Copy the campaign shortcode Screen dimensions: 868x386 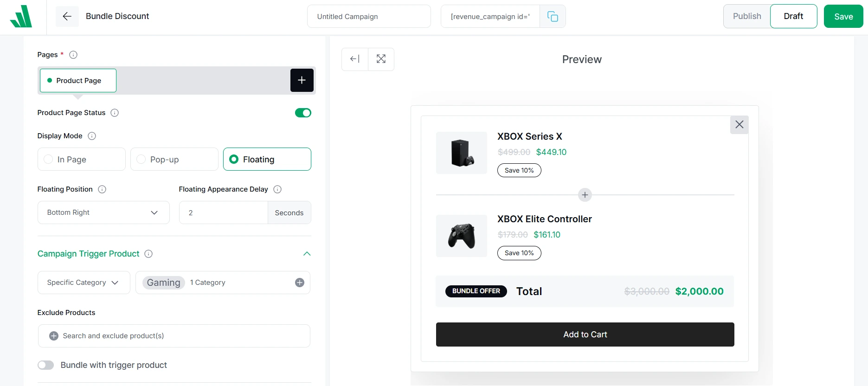click(553, 16)
